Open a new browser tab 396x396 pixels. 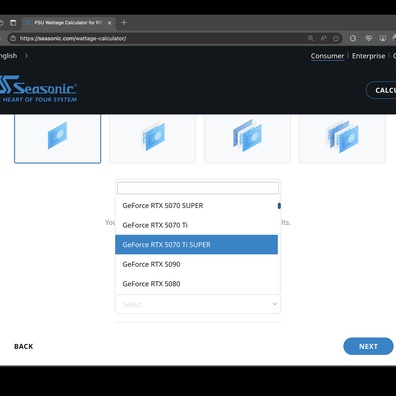[x=124, y=23]
